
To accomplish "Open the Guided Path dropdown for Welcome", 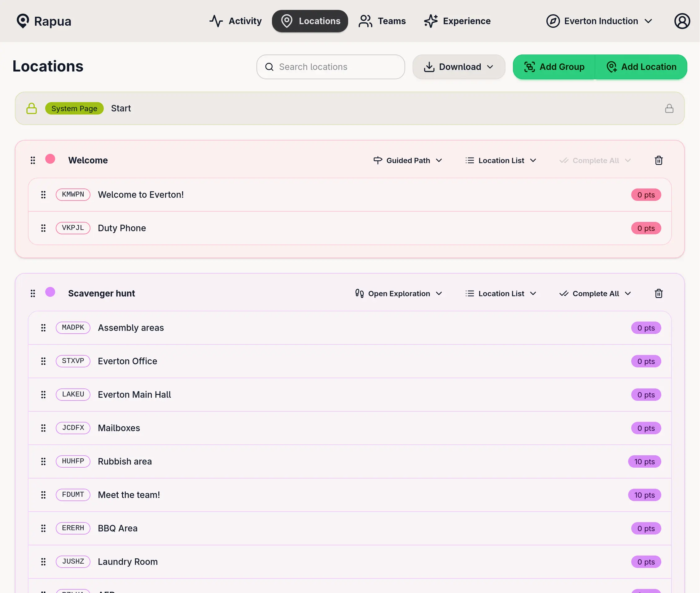I will pos(408,160).
